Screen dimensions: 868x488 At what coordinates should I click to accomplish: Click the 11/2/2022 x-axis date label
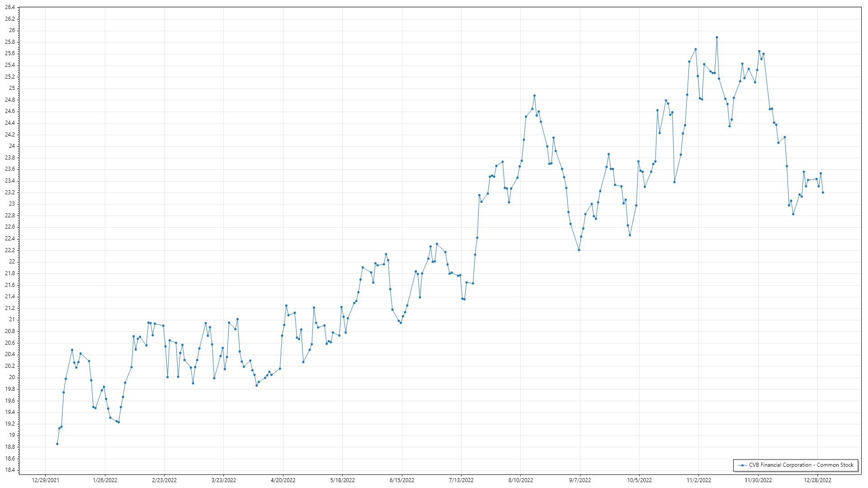698,480
